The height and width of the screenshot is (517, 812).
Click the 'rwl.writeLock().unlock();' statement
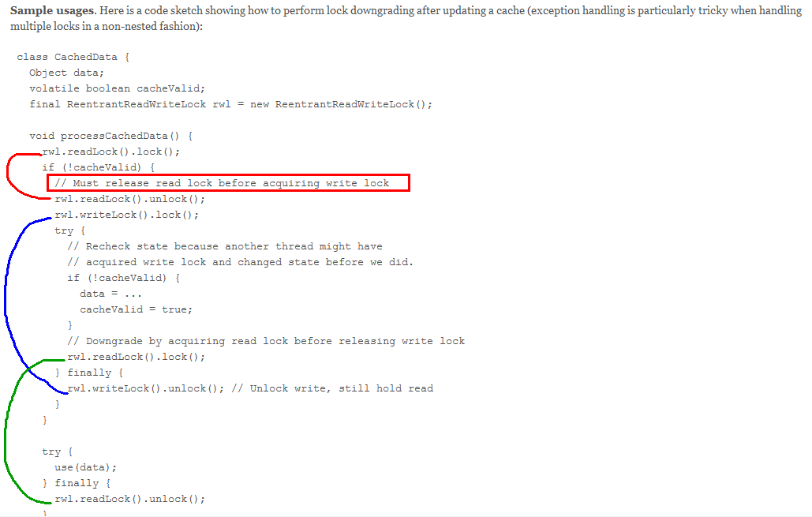(146, 388)
